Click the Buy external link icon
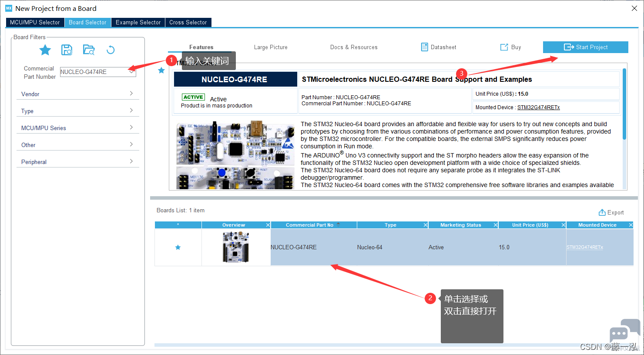The width and height of the screenshot is (644, 355). click(x=504, y=47)
